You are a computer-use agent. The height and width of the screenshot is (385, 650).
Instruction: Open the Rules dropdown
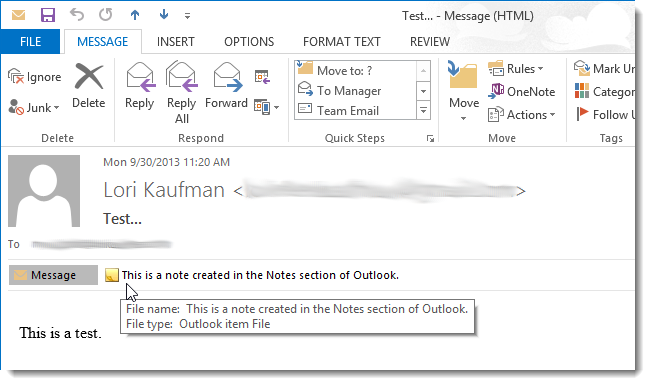pos(516,69)
